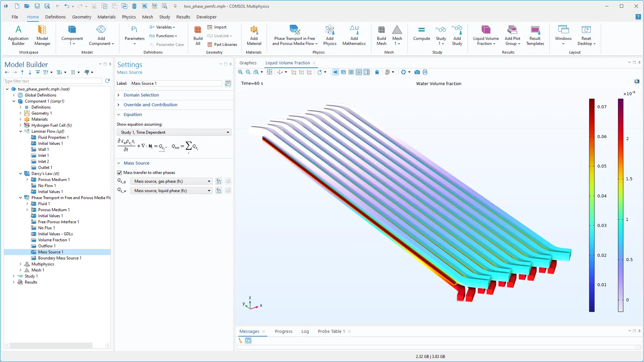
Task: Click the water volume fraction color legend
Action: coord(592,205)
